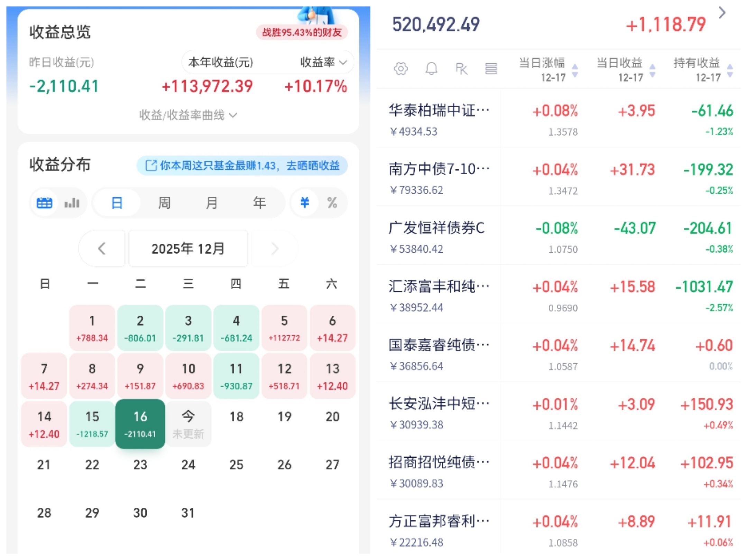Toggle earnings display to yuan amount
Image resolution: width=747 pixels, height=560 pixels.
coord(304,203)
